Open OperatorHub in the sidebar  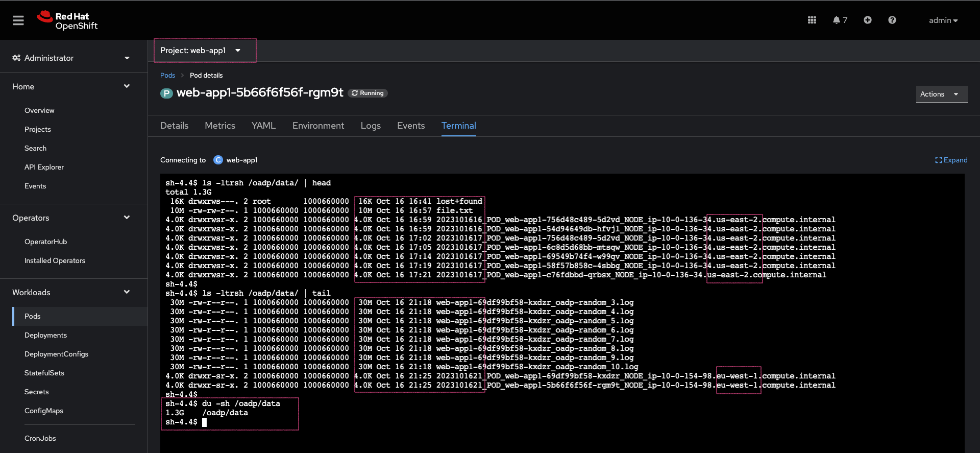46,242
